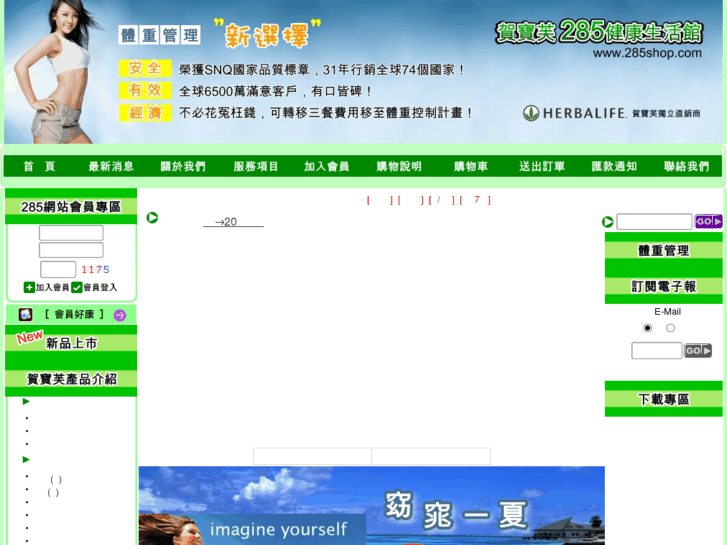This screenshot has height=545, width=727.
Task: Open 首頁 in the navigation bar
Action: pyautogui.click(x=39, y=167)
